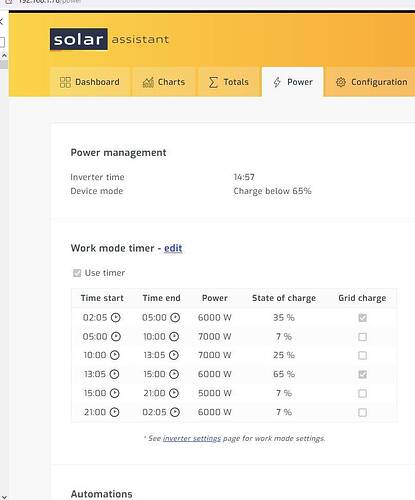
Task: Click the edit link for Work mode timer
Action: (x=173, y=248)
